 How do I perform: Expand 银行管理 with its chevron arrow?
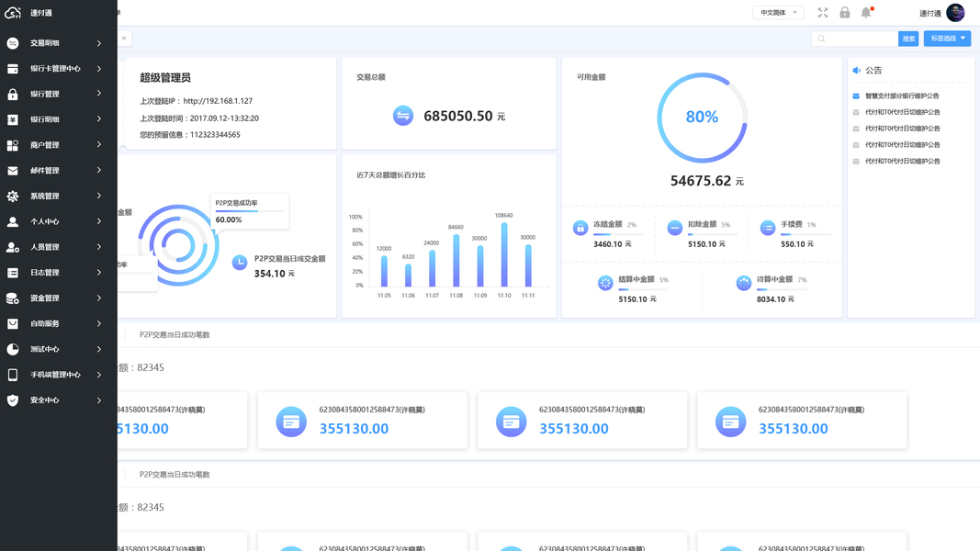tap(99, 94)
